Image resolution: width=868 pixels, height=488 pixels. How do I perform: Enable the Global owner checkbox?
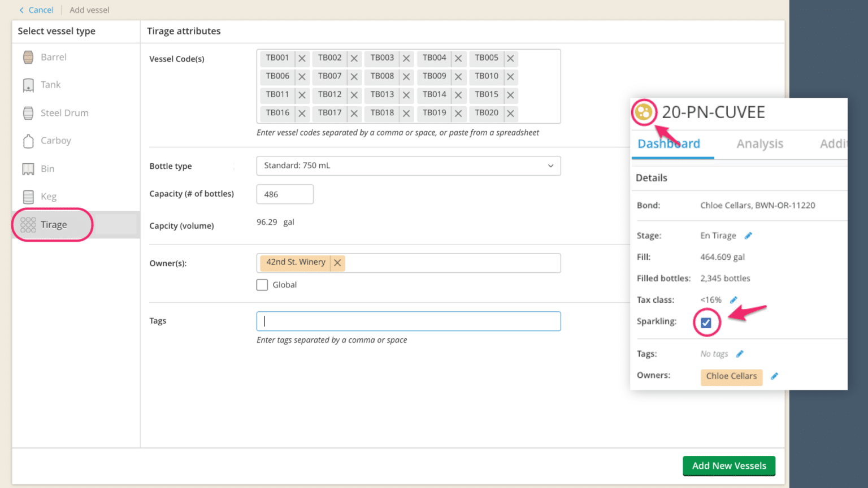262,285
